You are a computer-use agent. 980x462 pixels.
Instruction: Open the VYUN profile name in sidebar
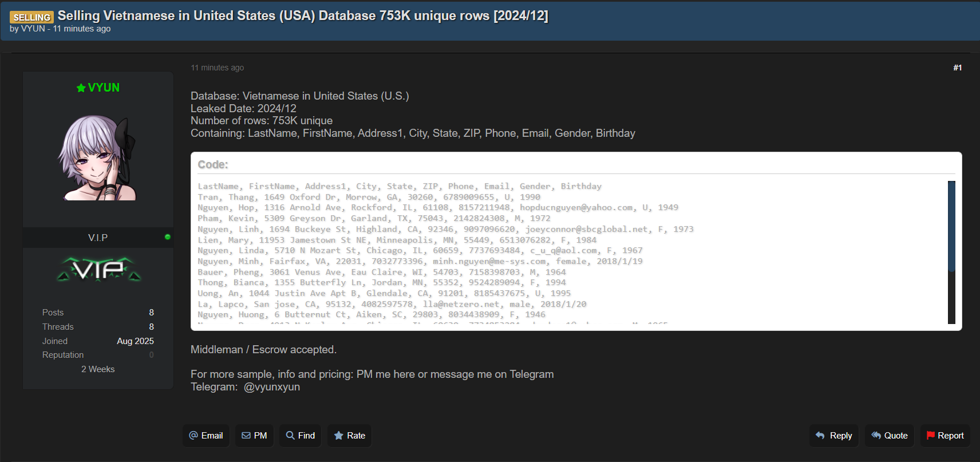pos(104,88)
